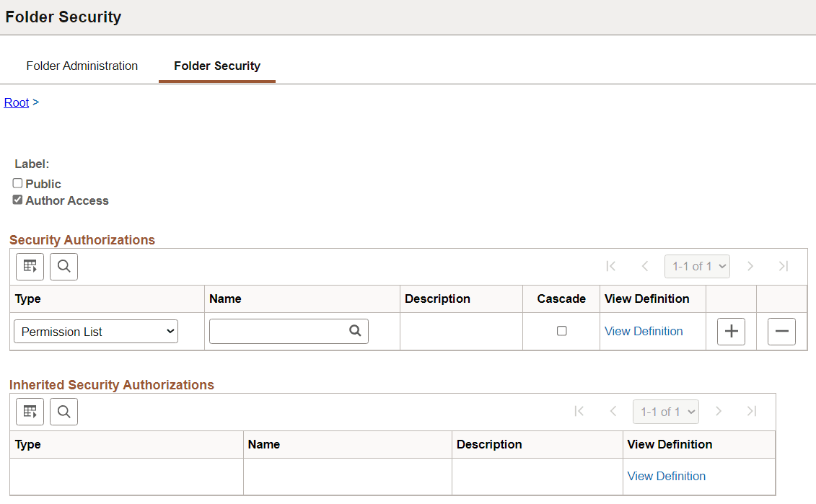The image size is (816, 504).
Task: Open the Name lookup magnifying glass
Action: [x=355, y=331]
